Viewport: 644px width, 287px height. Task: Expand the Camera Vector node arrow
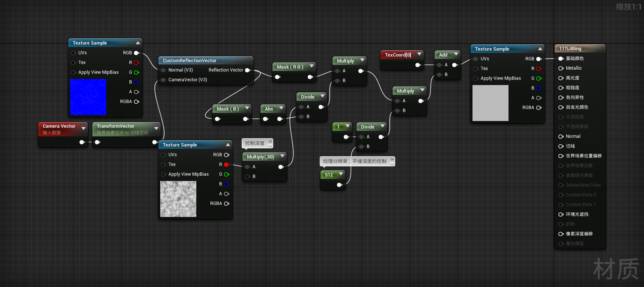pyautogui.click(x=83, y=129)
